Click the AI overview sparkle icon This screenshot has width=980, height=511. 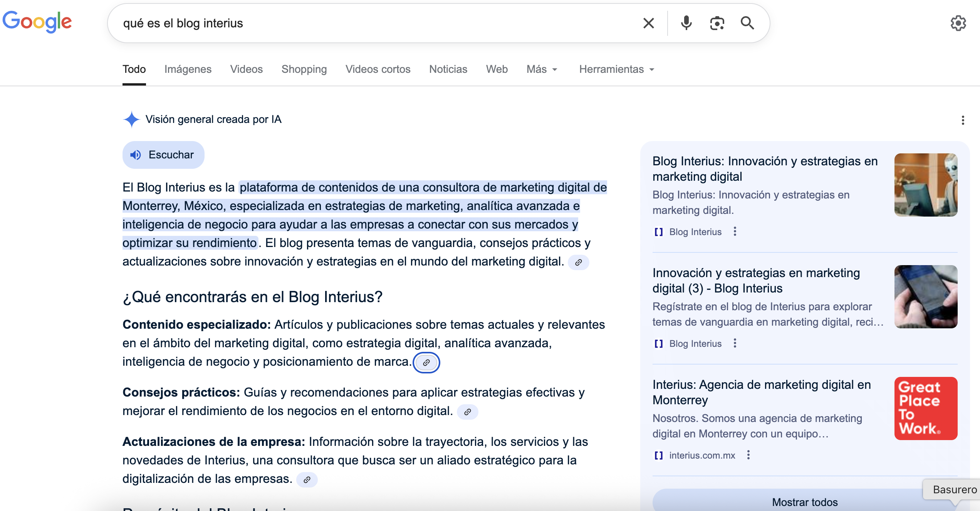click(x=131, y=119)
